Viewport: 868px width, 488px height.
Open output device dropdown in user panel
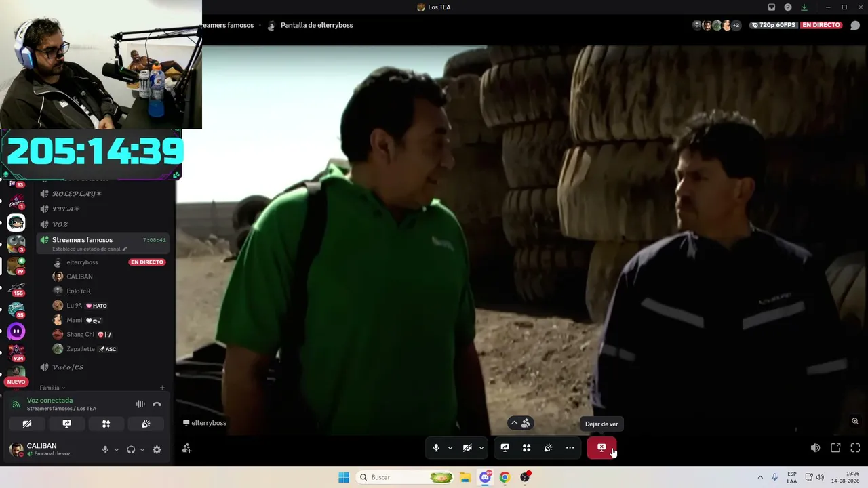click(x=142, y=449)
